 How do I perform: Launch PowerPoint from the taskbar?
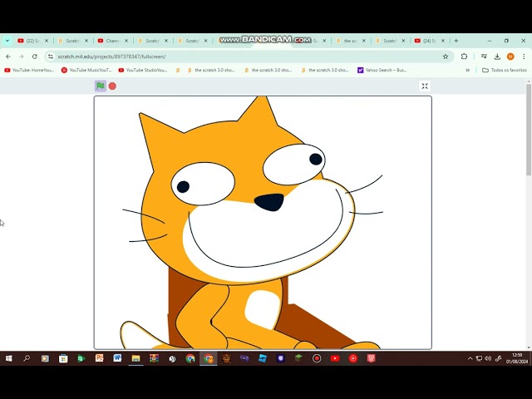click(99, 358)
